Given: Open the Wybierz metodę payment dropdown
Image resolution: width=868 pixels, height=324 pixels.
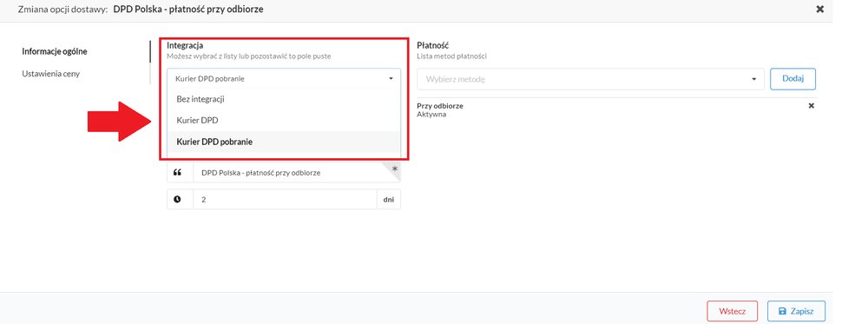Looking at the screenshot, I should click(x=590, y=79).
